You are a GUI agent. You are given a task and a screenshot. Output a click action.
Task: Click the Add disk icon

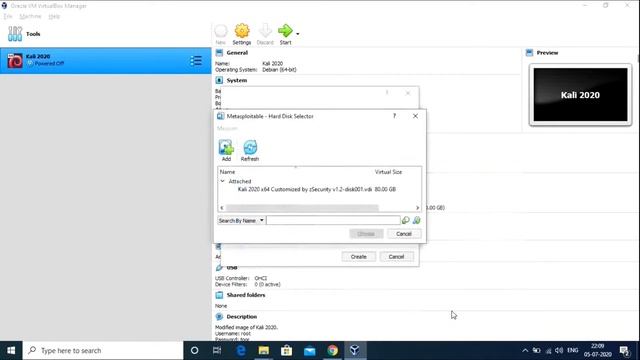pos(226,148)
